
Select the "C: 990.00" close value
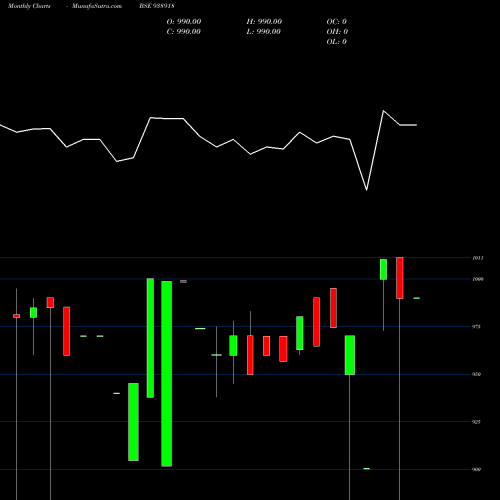click(184, 32)
